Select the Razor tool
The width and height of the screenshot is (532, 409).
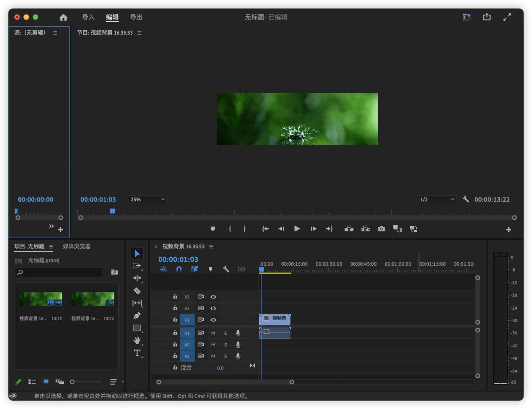point(137,291)
